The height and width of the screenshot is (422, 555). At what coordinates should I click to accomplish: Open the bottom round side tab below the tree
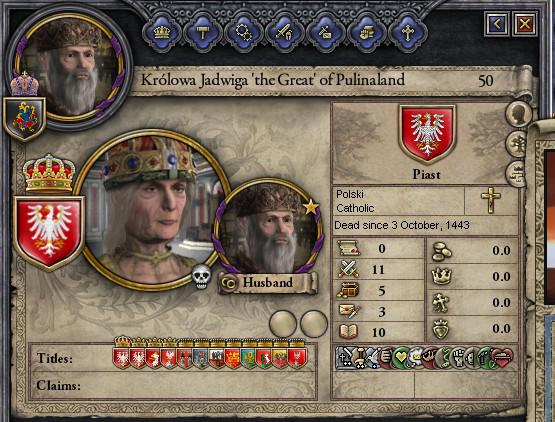pos(517,173)
